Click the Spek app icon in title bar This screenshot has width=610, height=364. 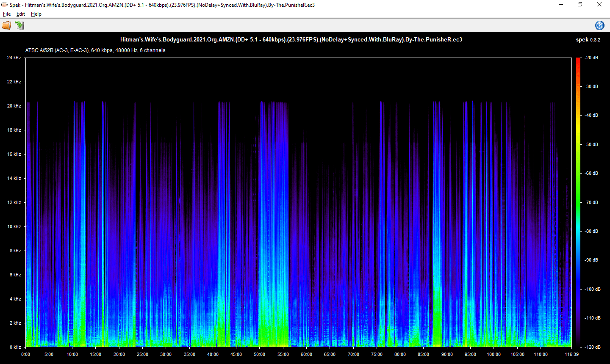(5, 5)
